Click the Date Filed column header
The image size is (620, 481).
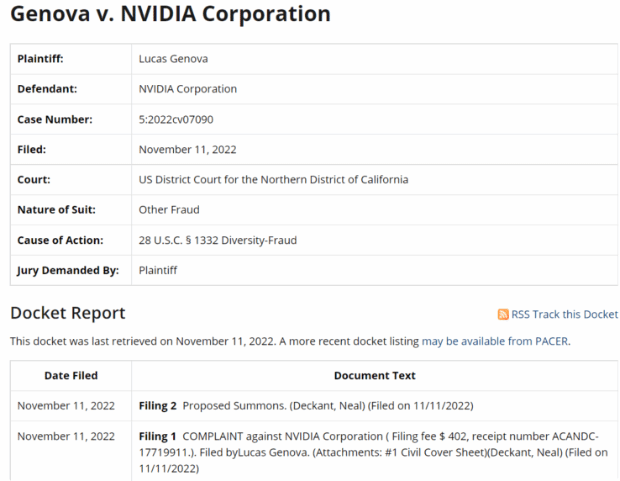pos(71,375)
